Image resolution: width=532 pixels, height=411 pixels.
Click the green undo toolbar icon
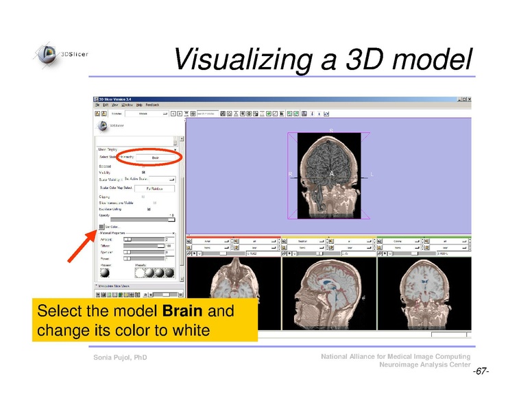tap(289, 114)
